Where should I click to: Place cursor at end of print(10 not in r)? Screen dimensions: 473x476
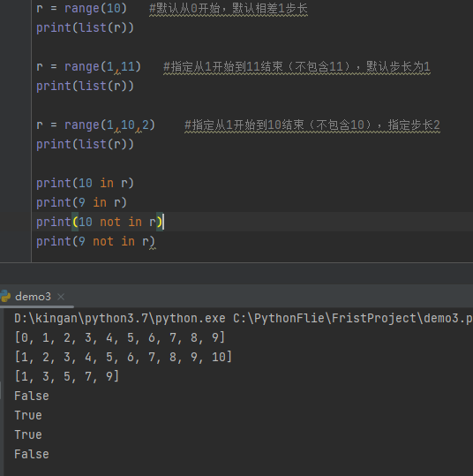tap(163, 222)
